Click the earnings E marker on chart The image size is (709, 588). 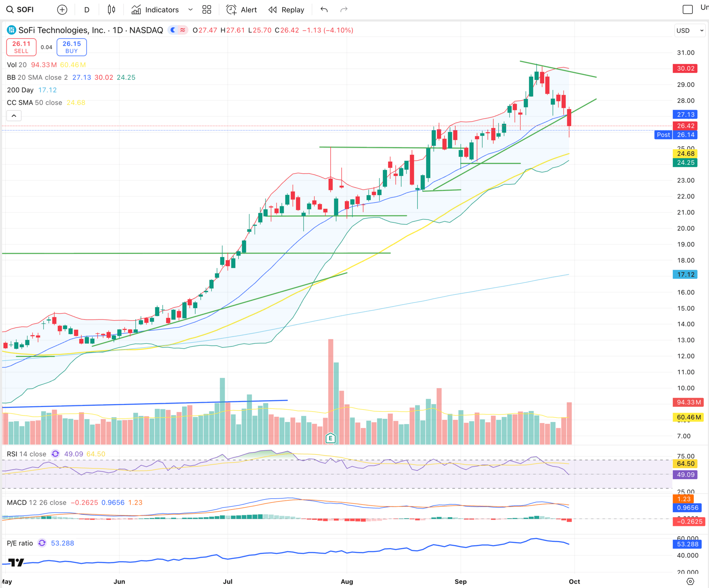tap(330, 438)
